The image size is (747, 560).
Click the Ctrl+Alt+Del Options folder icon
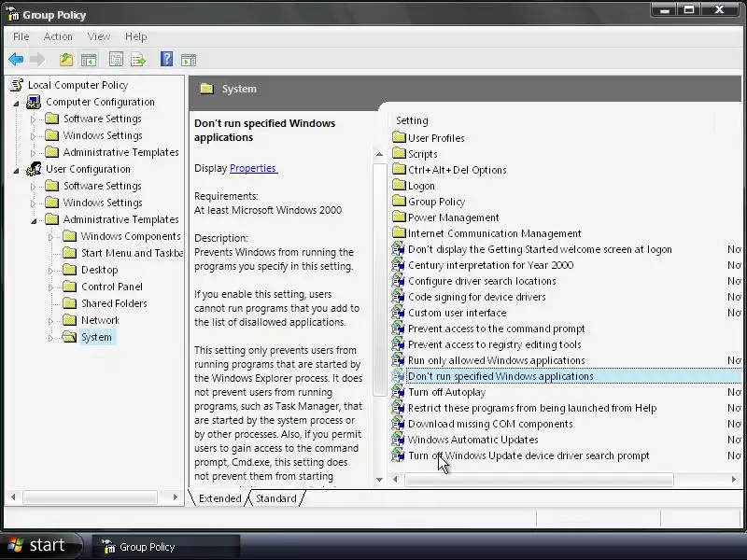point(399,169)
